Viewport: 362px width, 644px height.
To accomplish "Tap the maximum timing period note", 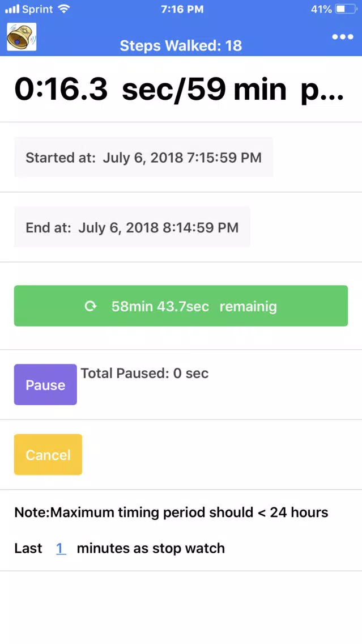I will click(x=171, y=512).
